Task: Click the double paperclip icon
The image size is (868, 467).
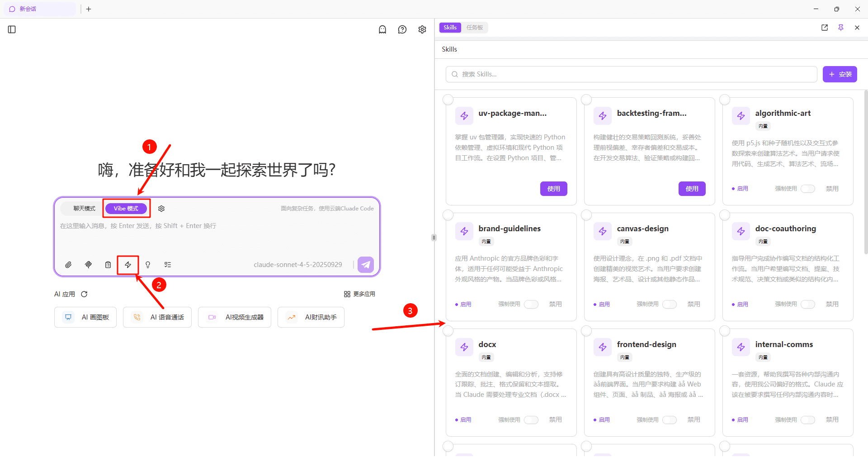Action: [88, 265]
